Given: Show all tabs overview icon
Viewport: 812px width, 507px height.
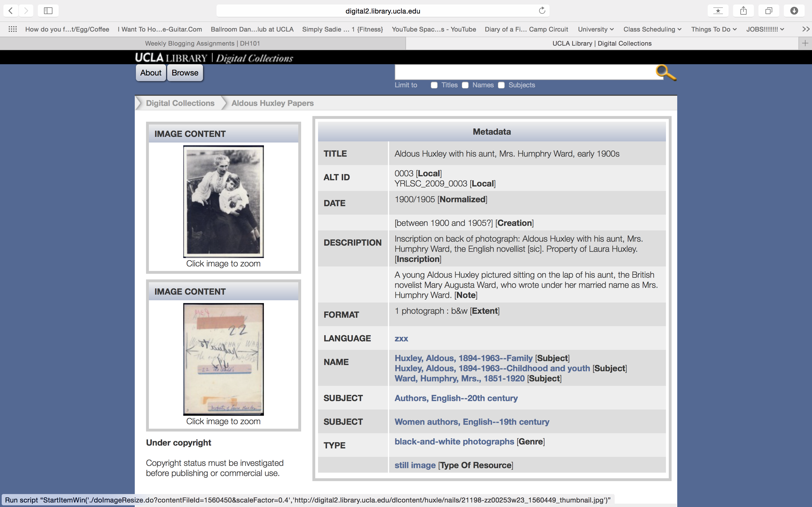Looking at the screenshot, I should [768, 11].
